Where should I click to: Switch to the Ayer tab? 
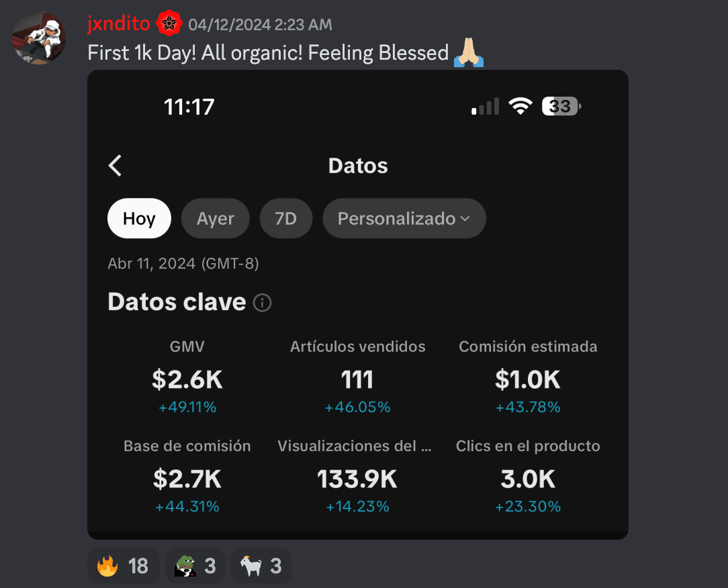coord(216,219)
